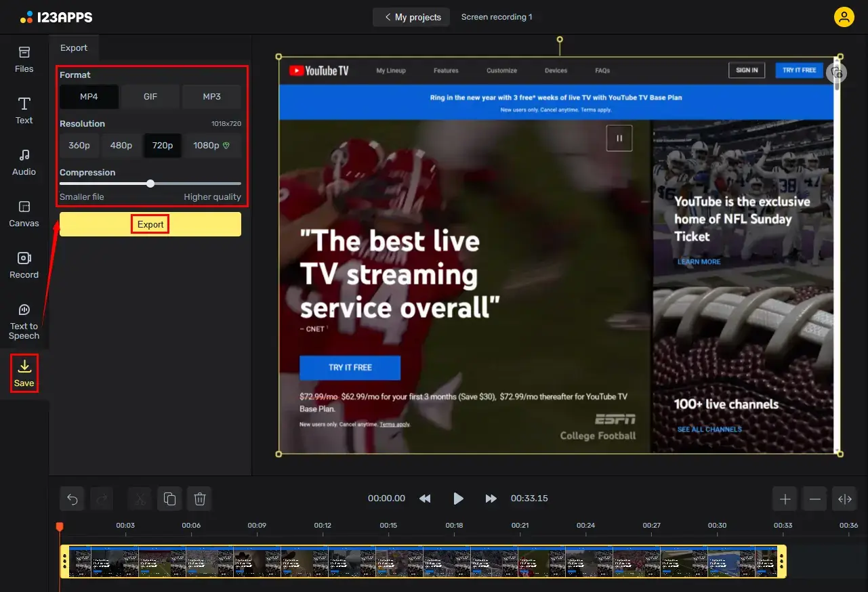Open the Files panel in sidebar
This screenshot has width=868, height=592.
(24, 60)
